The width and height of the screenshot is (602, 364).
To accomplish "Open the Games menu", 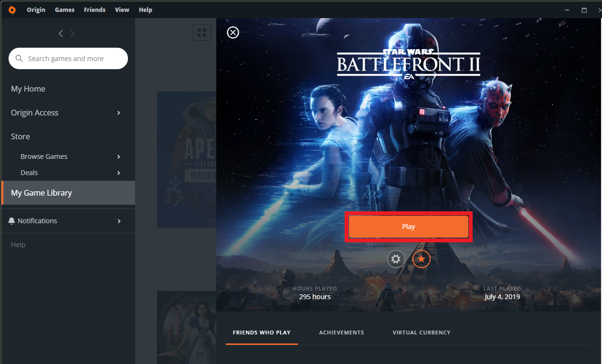I will [64, 10].
